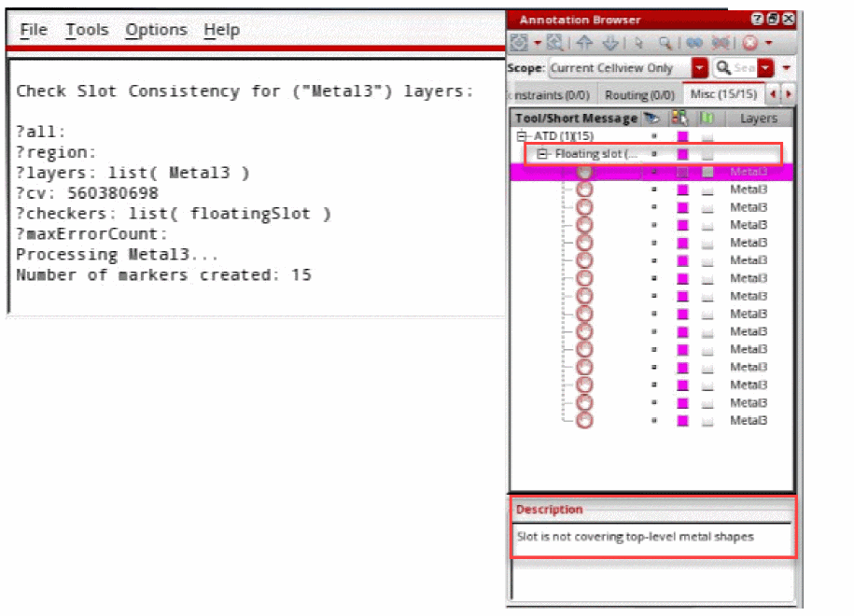The height and width of the screenshot is (616, 854).
Task: Select the Floating slot row text
Action: coord(595,154)
